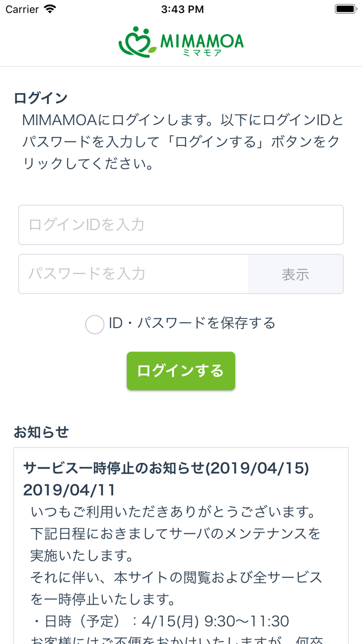Open the サービス一時停止のお知らせ announcement

[164, 467]
